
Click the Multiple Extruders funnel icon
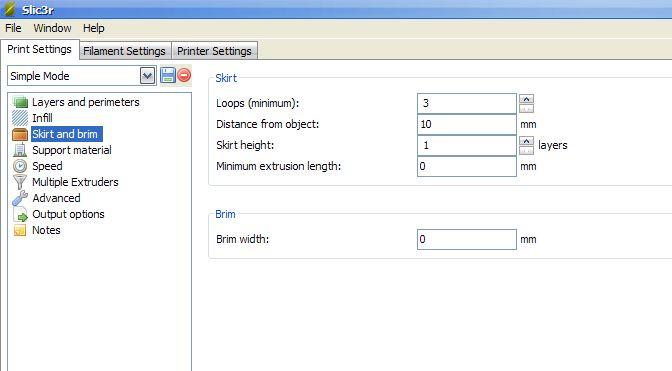pyautogui.click(x=20, y=182)
